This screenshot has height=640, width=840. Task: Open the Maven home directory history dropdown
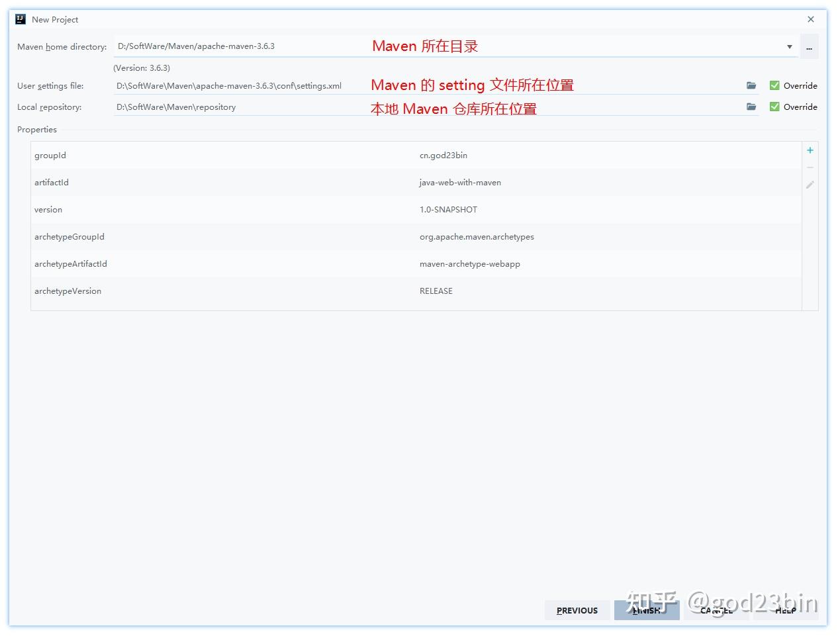(x=789, y=46)
